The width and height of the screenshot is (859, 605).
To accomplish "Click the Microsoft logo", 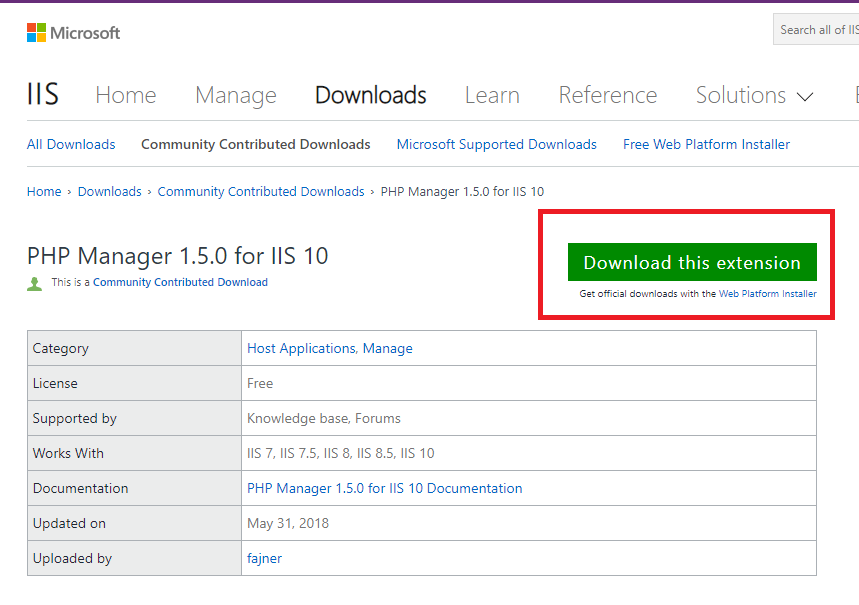I will tap(73, 33).
